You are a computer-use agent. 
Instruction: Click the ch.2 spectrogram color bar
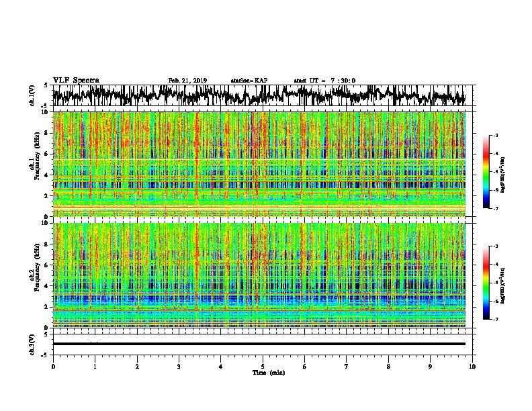point(486,283)
